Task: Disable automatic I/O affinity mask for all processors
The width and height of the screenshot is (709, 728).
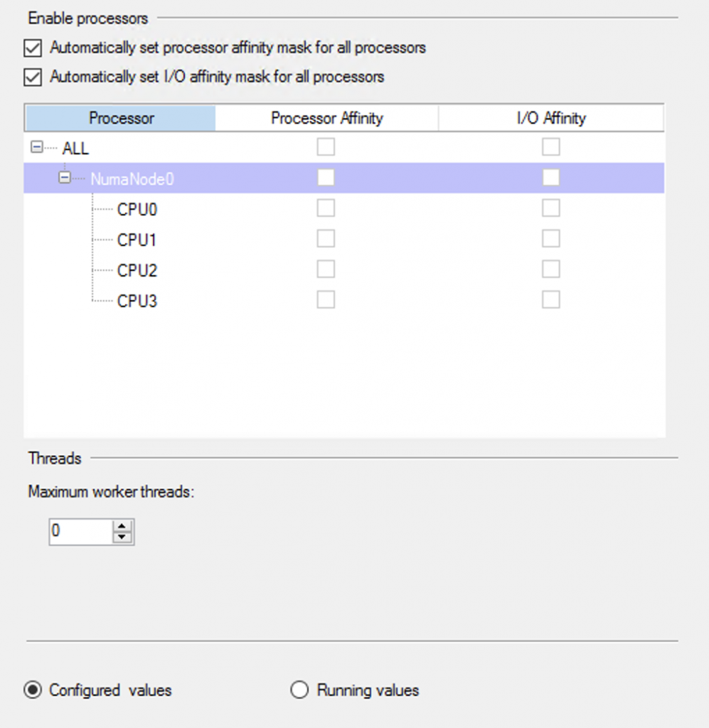Action: click(x=33, y=77)
